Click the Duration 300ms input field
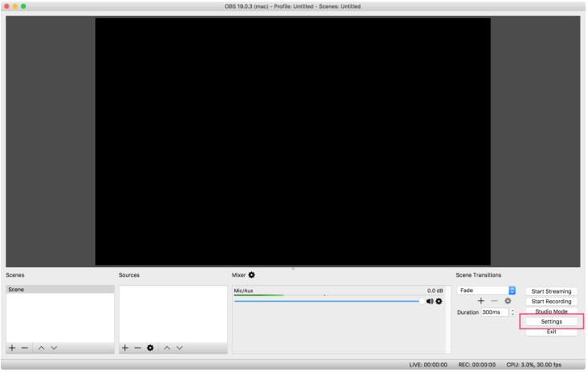 click(494, 312)
